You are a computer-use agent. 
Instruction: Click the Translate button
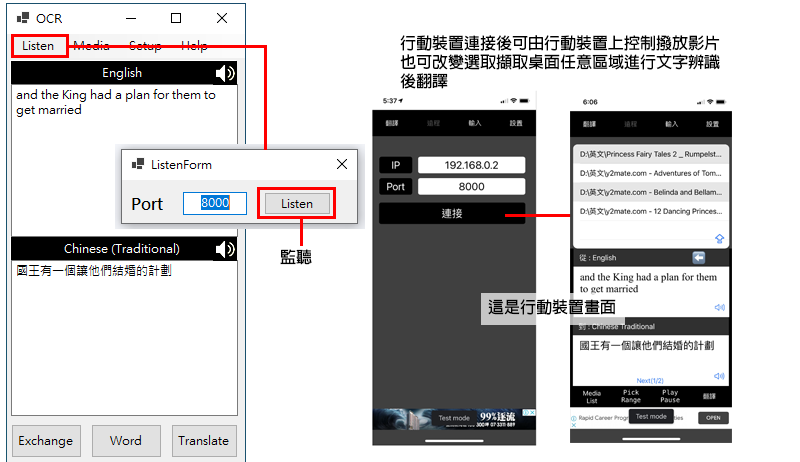pyautogui.click(x=204, y=441)
